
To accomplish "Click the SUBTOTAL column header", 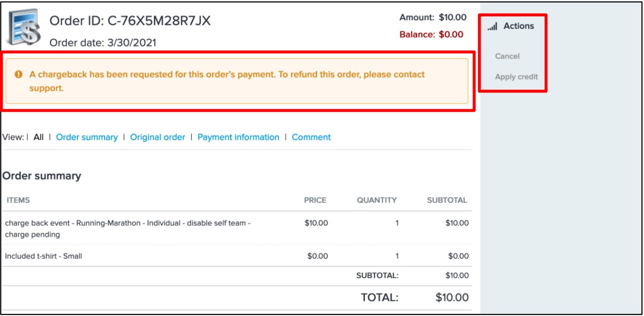I will pyautogui.click(x=447, y=200).
